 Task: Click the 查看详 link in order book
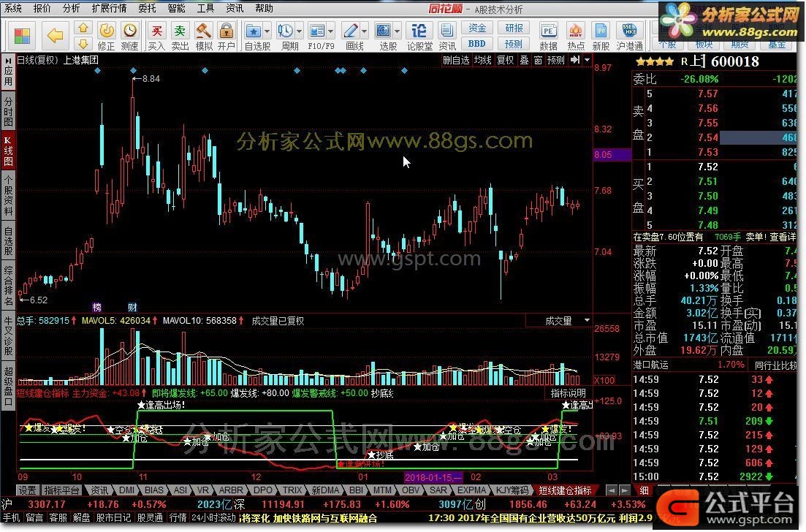(783, 237)
